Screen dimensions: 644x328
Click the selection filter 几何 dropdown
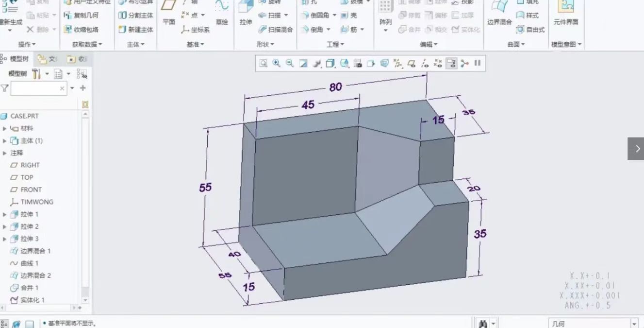point(594,323)
